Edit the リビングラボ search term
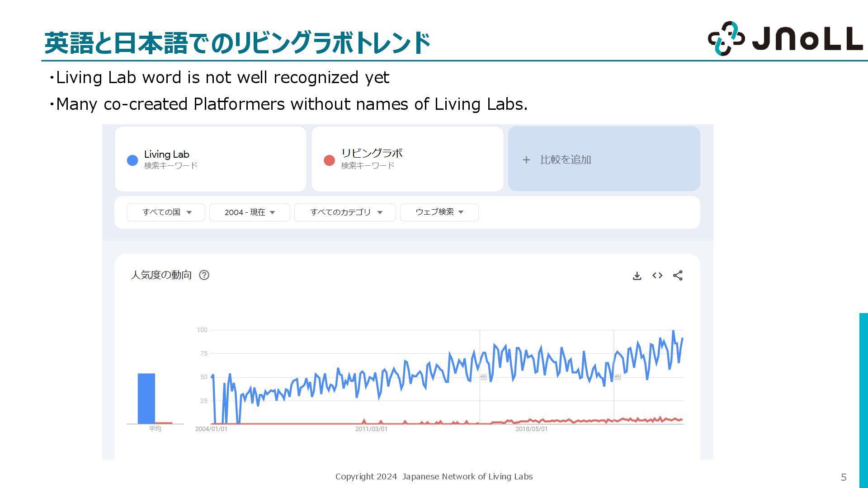This screenshot has width=868, height=488. click(407, 159)
